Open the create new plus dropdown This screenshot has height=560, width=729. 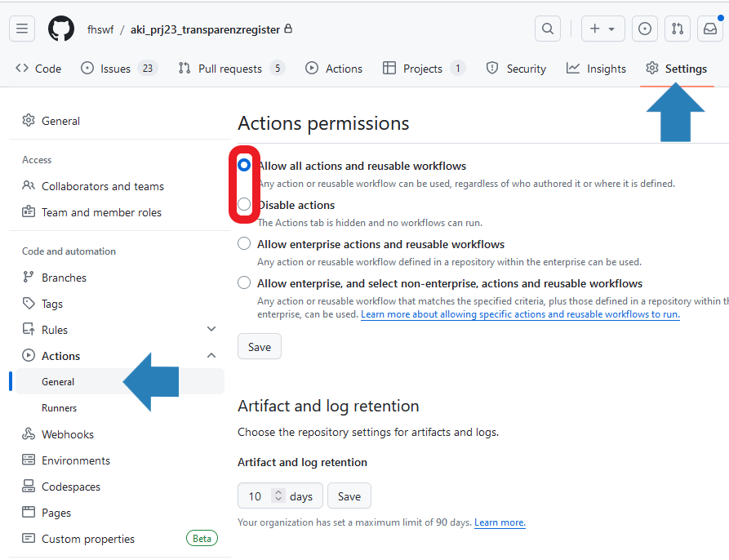point(602,29)
